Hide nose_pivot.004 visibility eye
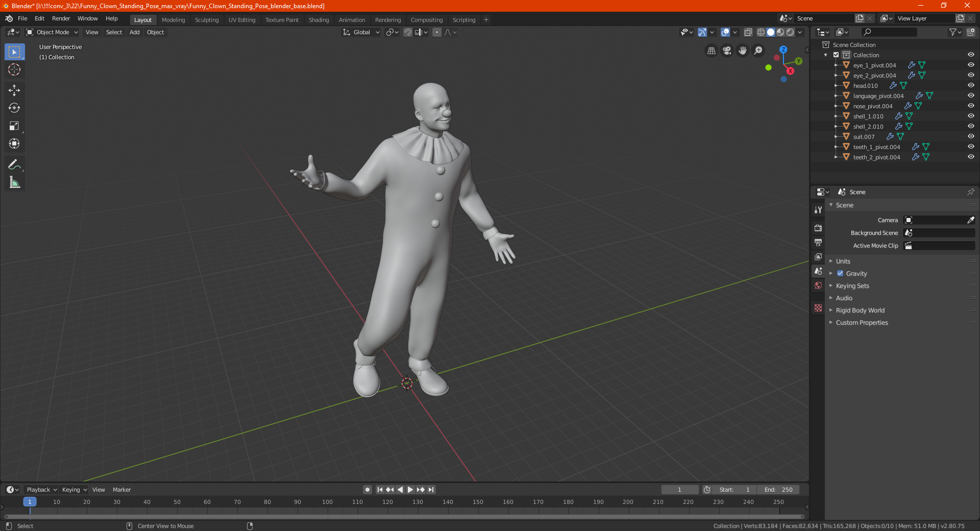 971,106
